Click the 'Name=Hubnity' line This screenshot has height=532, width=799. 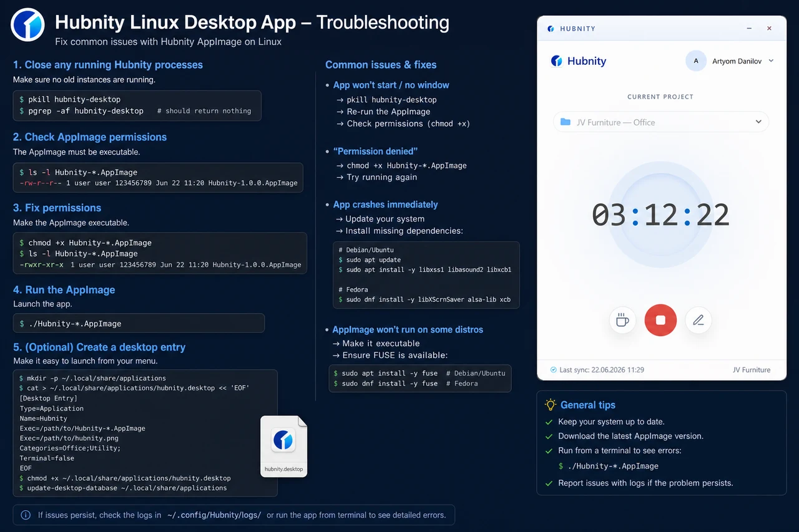[x=43, y=418]
